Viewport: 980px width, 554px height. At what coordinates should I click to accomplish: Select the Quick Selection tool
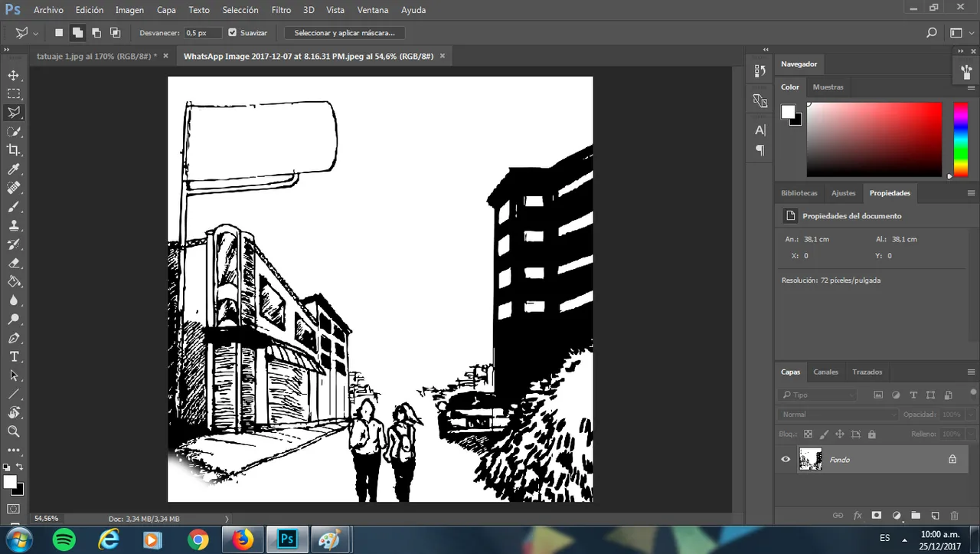[14, 131]
